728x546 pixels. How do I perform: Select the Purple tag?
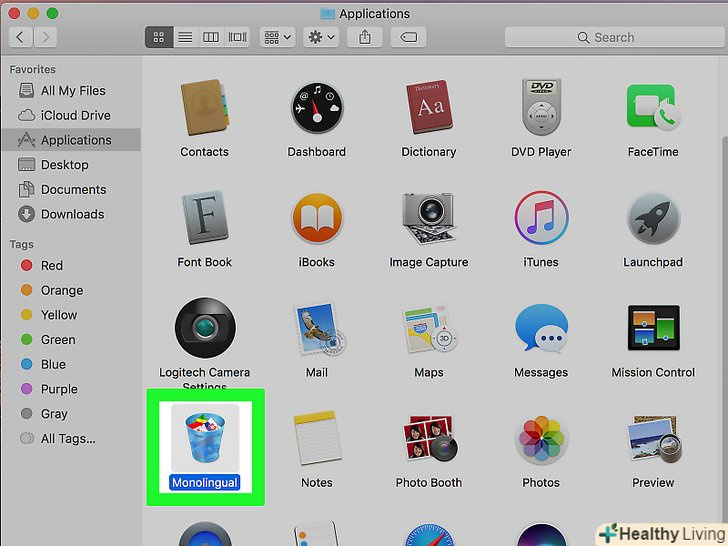click(x=71, y=389)
